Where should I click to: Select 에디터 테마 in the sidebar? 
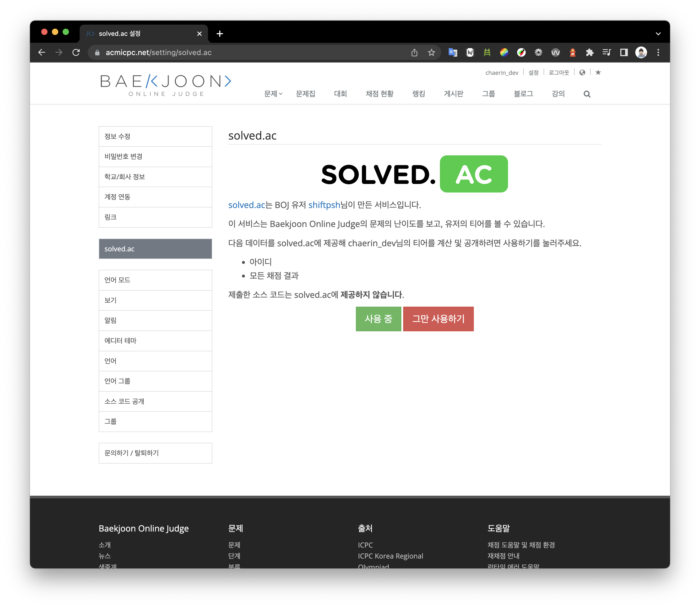[x=155, y=341]
